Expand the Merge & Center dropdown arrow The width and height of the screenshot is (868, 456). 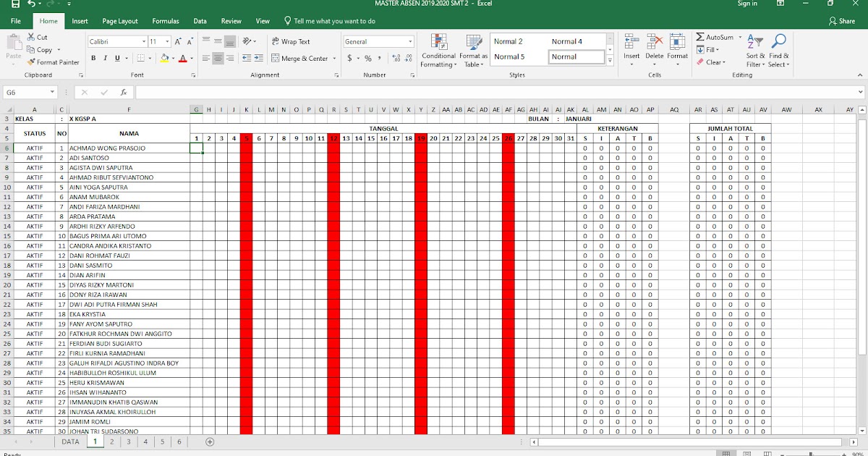click(333, 59)
